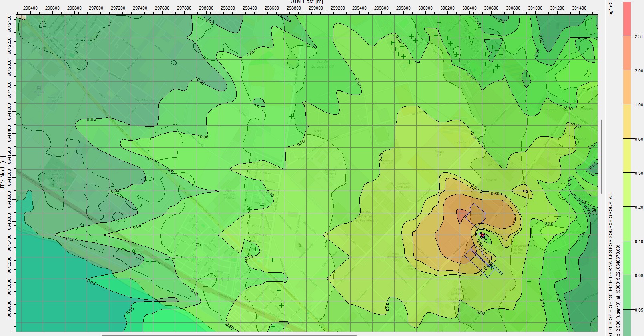Click the UTM North [m] axis title
This screenshot has width=644, height=336.
click(3, 173)
